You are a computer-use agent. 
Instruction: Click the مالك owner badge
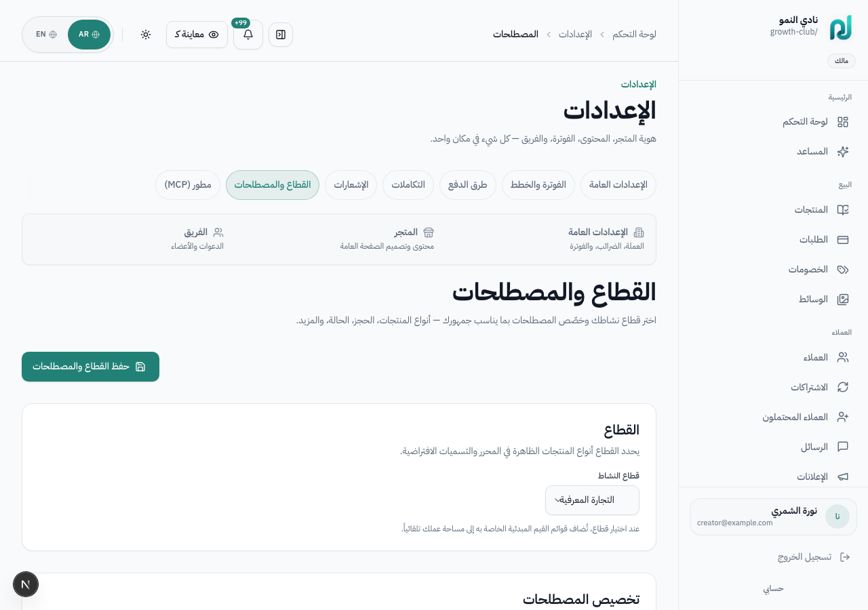[842, 61]
